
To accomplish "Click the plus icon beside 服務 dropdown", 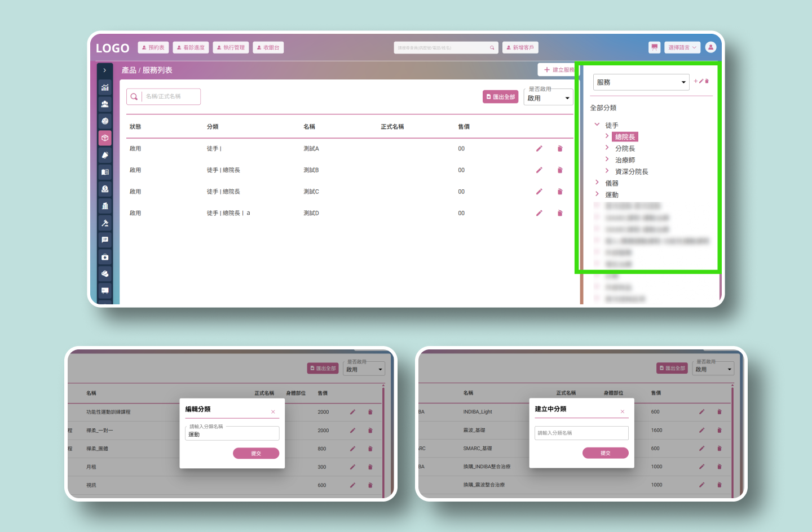I will click(695, 81).
